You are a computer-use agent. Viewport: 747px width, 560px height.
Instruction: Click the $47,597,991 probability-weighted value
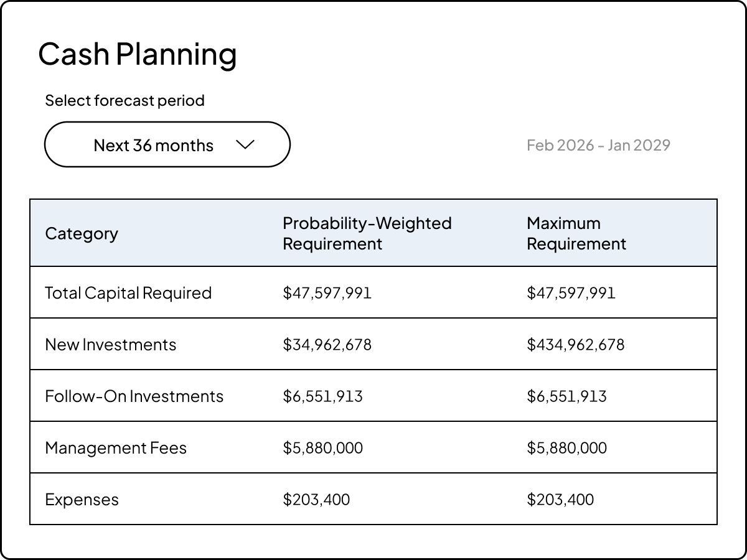pos(327,292)
